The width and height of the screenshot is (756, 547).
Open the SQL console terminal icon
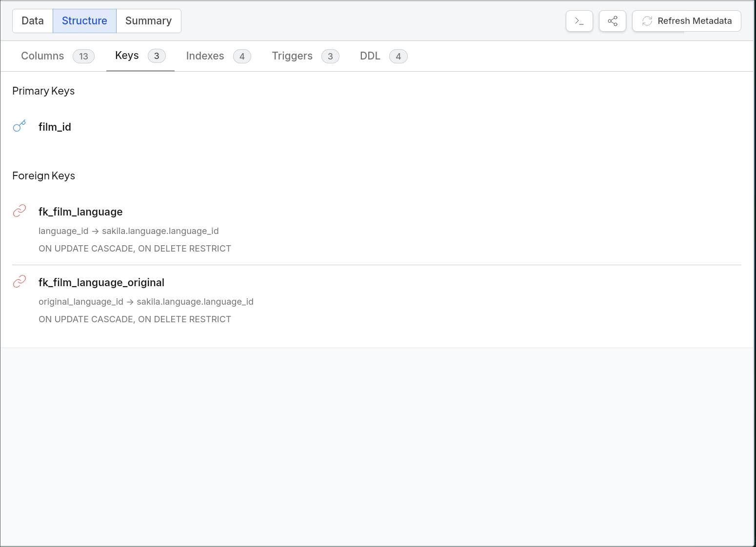[579, 21]
